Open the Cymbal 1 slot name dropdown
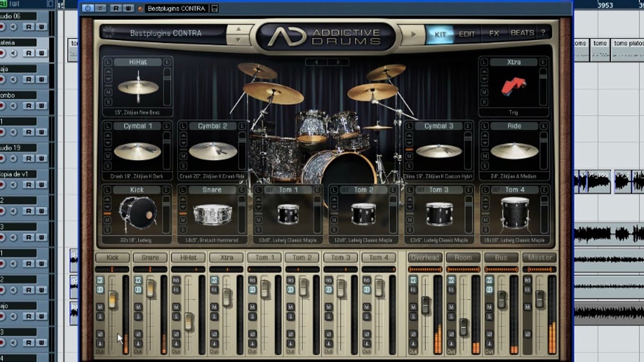644x362 pixels. [137, 126]
